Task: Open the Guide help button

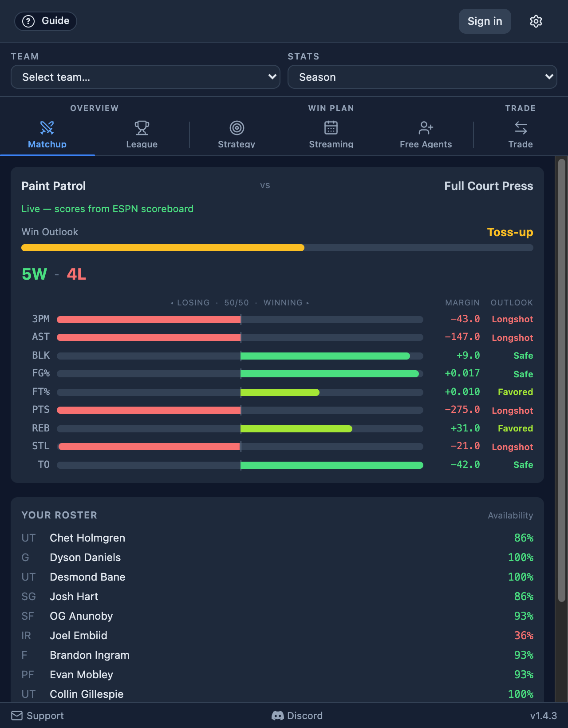Action: tap(46, 21)
